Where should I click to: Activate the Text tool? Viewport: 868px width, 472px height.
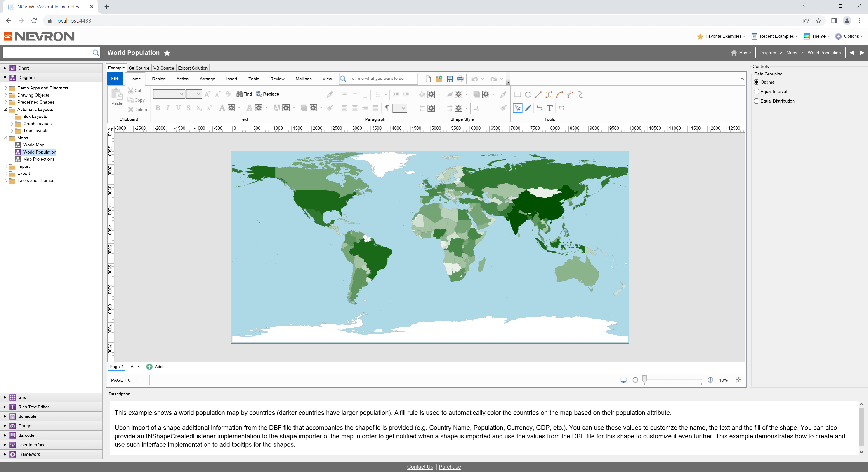pyautogui.click(x=550, y=108)
